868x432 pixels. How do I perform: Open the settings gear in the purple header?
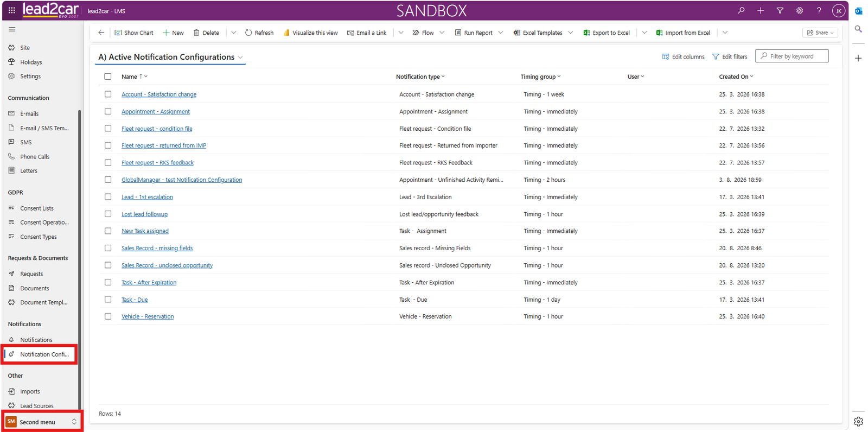tap(800, 10)
